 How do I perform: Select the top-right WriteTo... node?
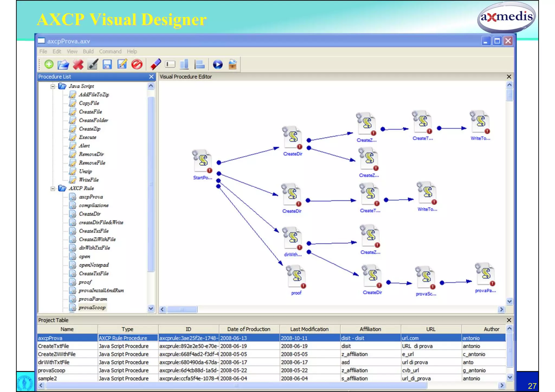tap(480, 125)
